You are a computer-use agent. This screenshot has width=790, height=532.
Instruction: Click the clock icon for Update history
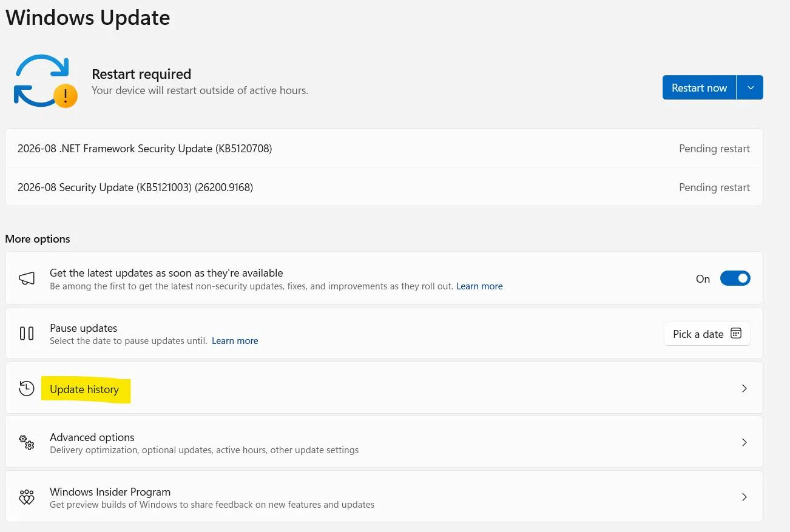pos(27,388)
